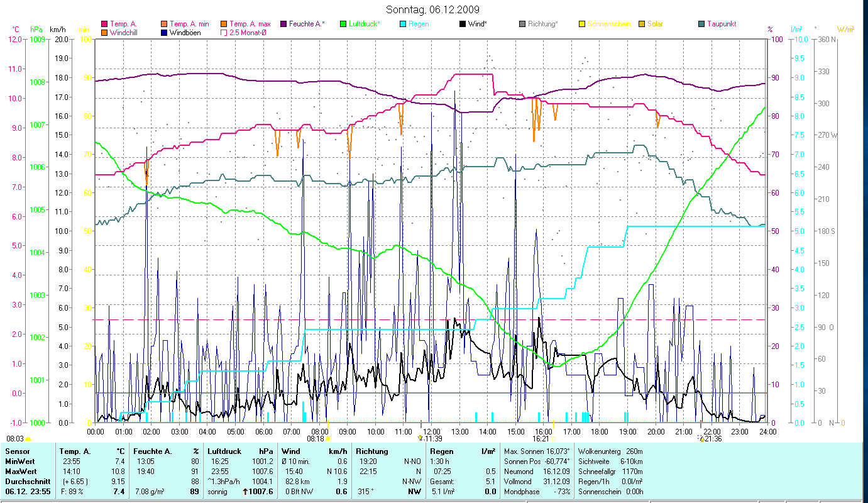The height and width of the screenshot is (503, 868).
Task: Click the gray Richtung legend swatch
Action: pyautogui.click(x=522, y=24)
